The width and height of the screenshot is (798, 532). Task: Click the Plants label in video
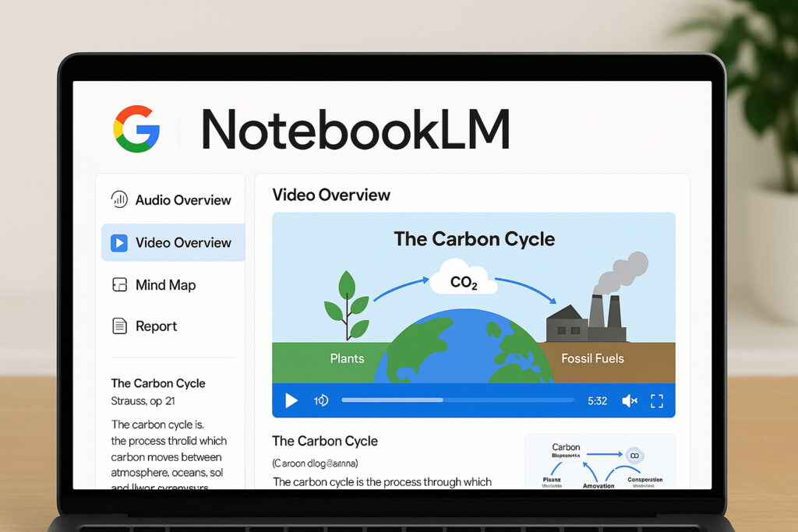click(x=347, y=358)
